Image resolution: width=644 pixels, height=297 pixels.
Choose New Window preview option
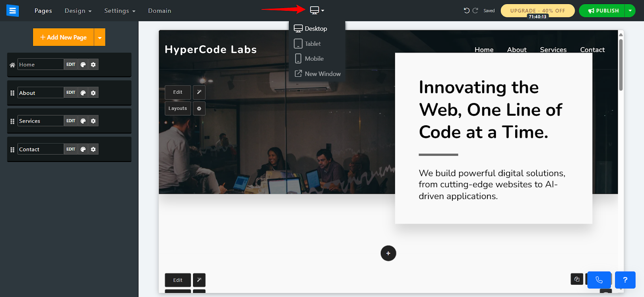point(317,74)
